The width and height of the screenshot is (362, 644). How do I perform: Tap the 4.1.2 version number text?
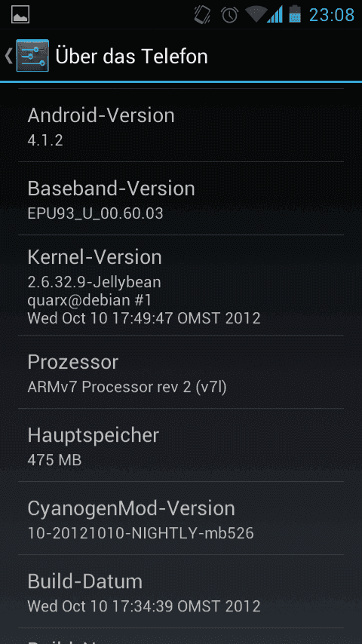[x=45, y=140]
